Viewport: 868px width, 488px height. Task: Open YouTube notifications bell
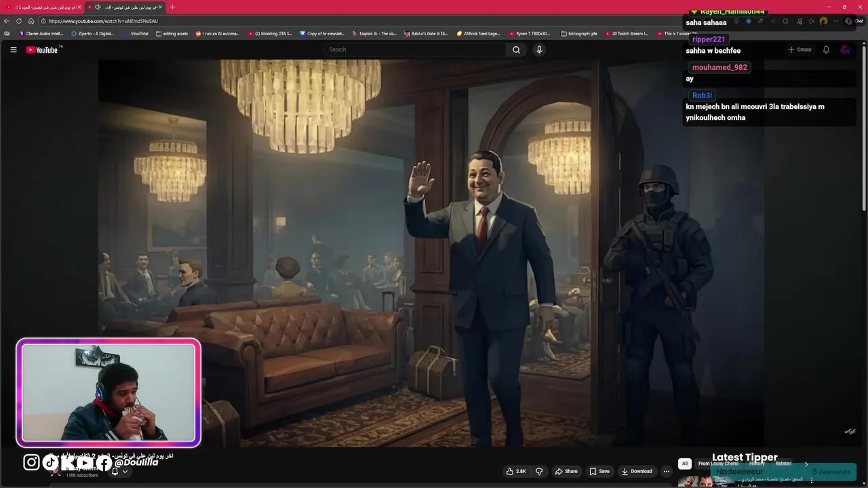pos(826,49)
